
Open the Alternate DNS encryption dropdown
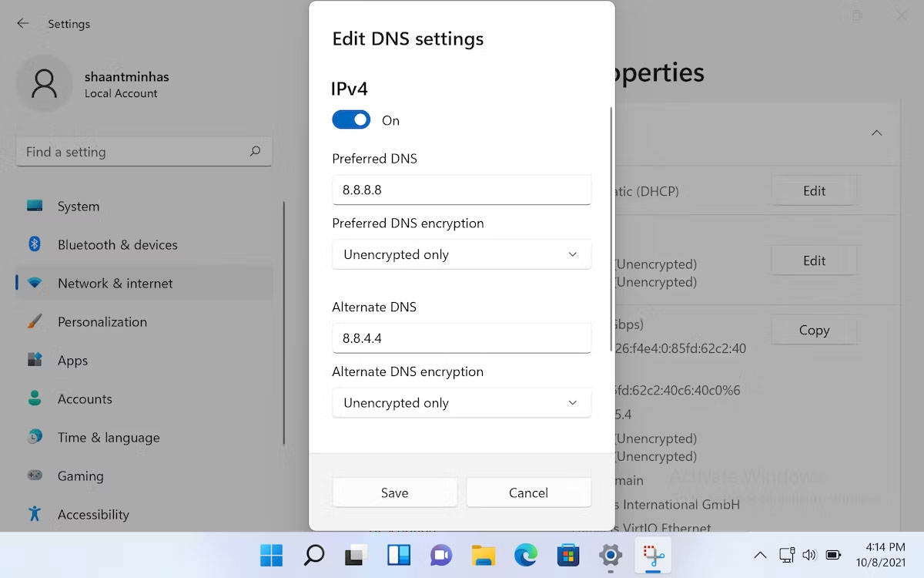tap(461, 402)
